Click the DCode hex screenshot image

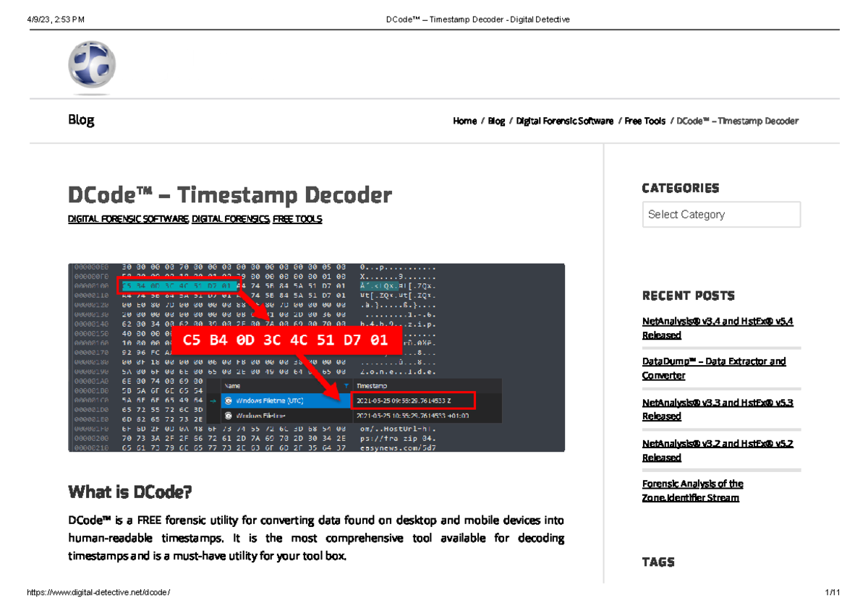(316, 356)
